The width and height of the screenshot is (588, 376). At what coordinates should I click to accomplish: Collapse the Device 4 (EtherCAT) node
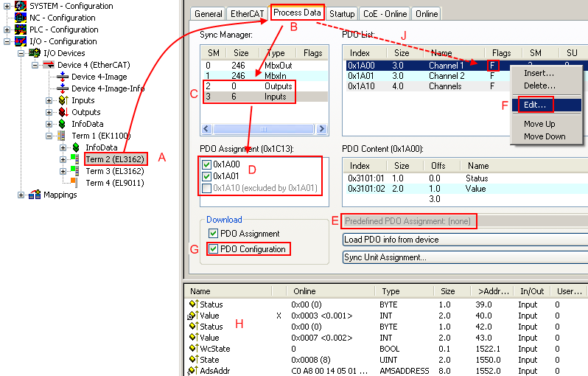click(35, 65)
